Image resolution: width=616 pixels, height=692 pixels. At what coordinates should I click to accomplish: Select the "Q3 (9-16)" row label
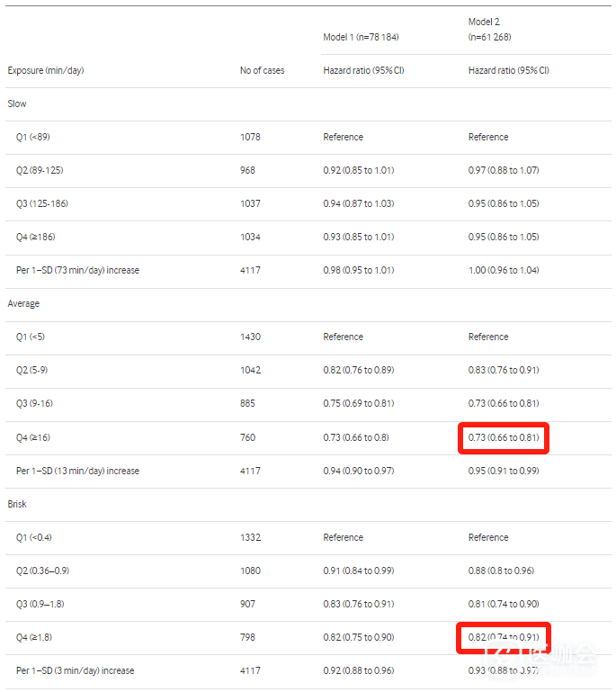[35, 403]
